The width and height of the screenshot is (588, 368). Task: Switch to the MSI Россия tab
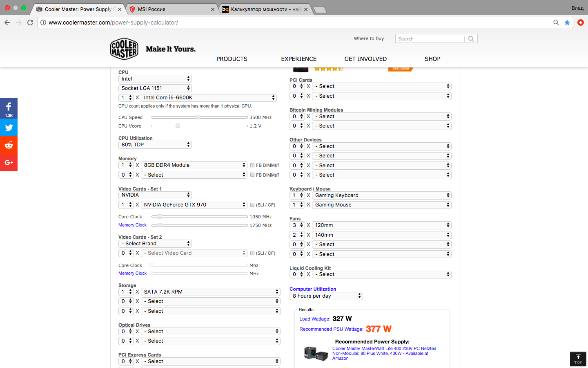[171, 9]
